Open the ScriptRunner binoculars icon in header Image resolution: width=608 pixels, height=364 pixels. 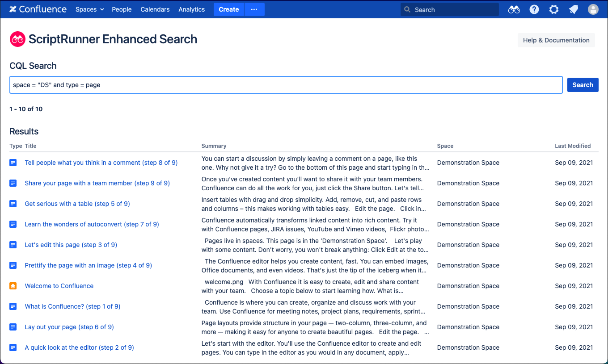coord(514,9)
